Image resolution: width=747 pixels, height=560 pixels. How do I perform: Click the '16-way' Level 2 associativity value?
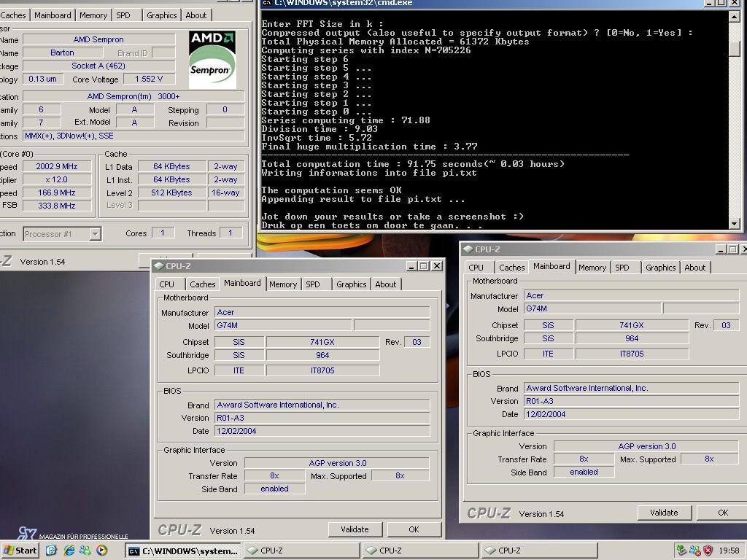226,192
